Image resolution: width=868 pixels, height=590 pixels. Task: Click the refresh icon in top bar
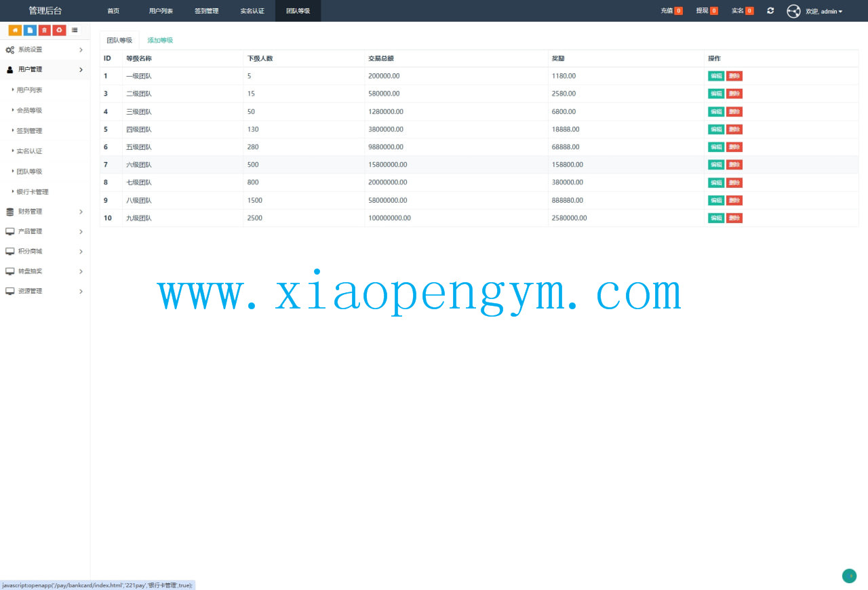point(770,11)
